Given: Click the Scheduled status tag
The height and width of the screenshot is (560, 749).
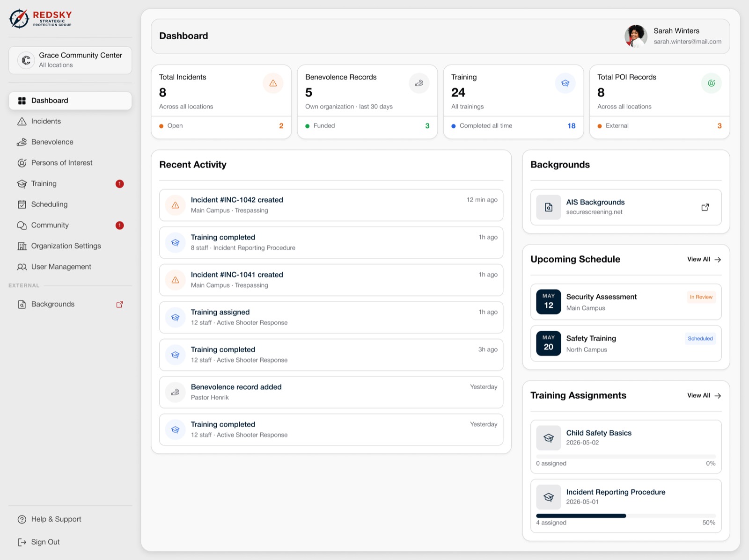Looking at the screenshot, I should click(x=700, y=339).
